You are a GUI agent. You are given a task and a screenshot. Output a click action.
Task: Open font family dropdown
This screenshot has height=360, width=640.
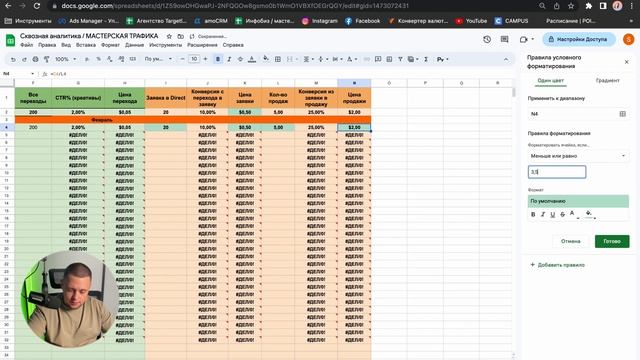(x=158, y=59)
